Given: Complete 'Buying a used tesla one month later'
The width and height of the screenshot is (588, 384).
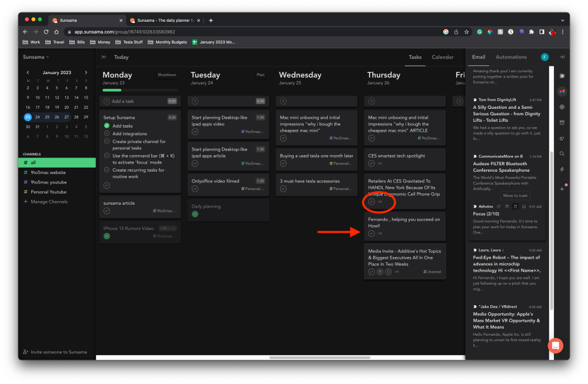Looking at the screenshot, I should coord(283,163).
